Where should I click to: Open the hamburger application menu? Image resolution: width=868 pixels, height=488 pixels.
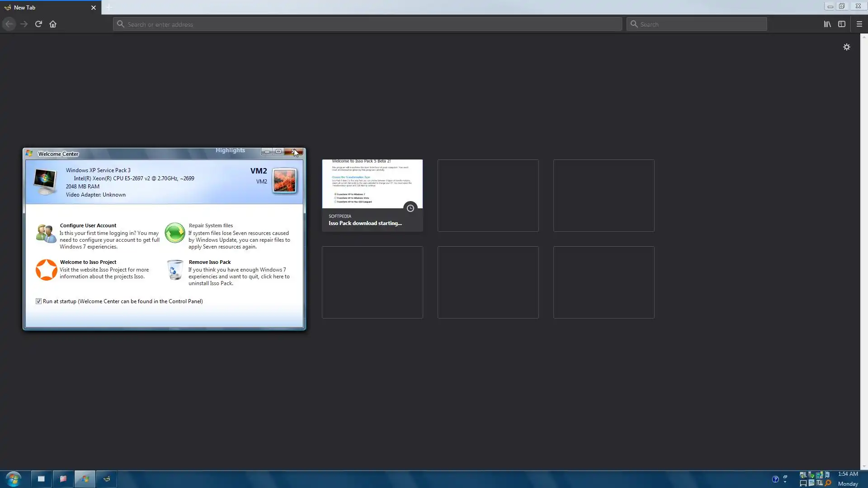pos(859,24)
